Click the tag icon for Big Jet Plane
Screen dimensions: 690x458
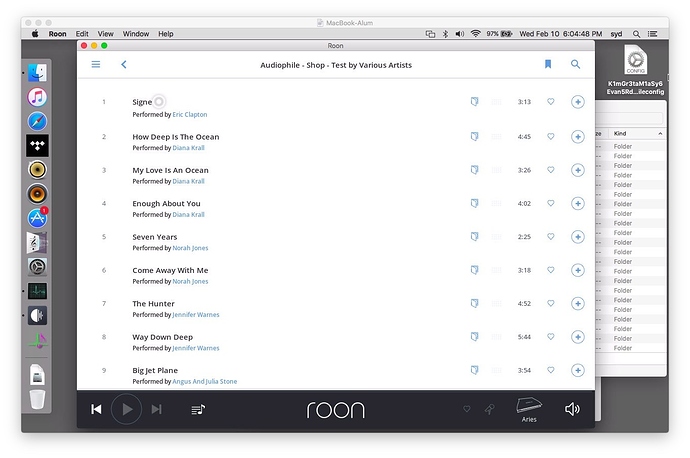474,370
